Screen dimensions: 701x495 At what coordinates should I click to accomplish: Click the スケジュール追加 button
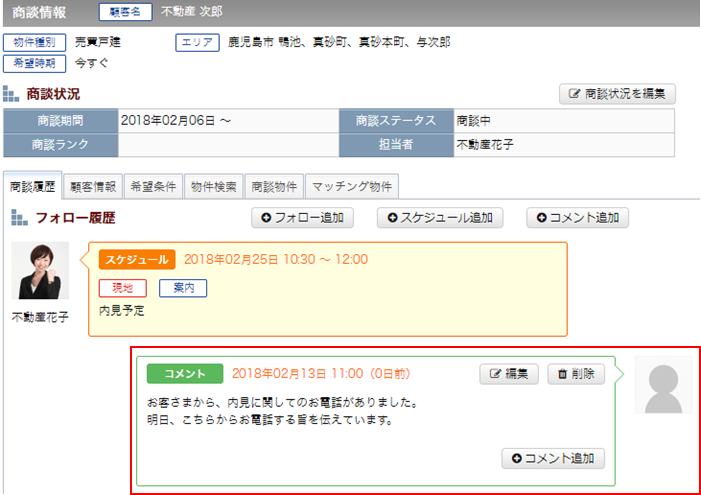[439, 217]
